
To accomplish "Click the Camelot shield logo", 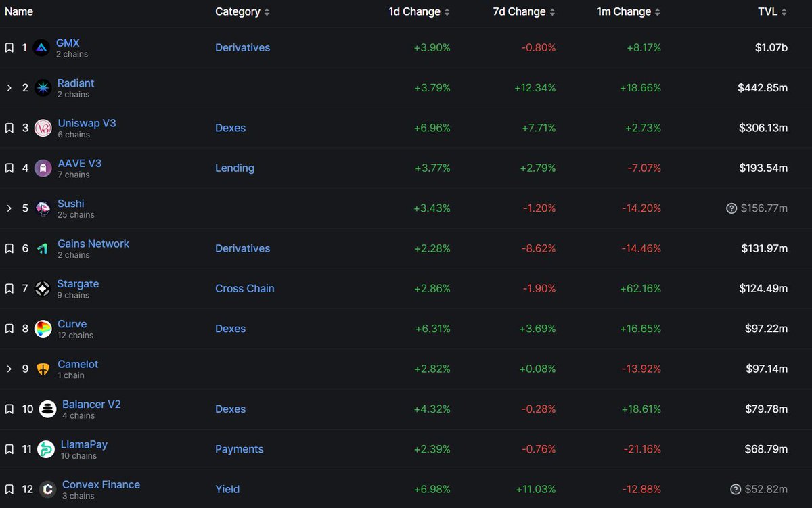I will tap(43, 369).
